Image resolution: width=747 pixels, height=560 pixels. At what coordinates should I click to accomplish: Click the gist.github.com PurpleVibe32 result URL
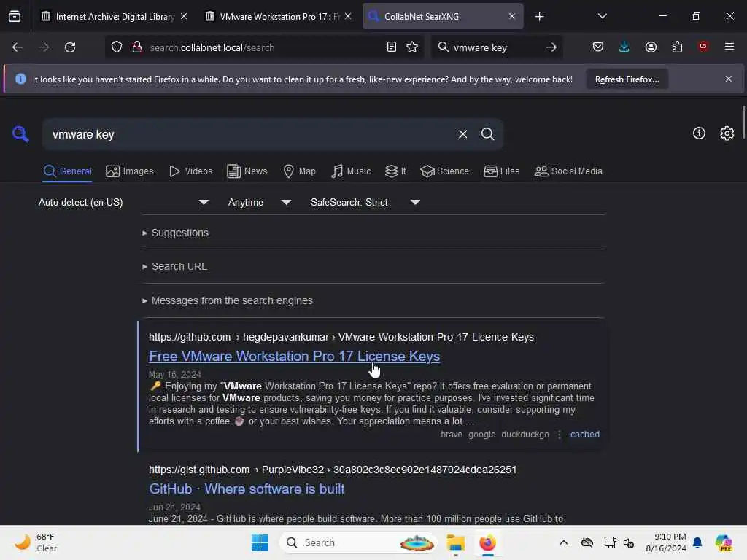click(333, 470)
